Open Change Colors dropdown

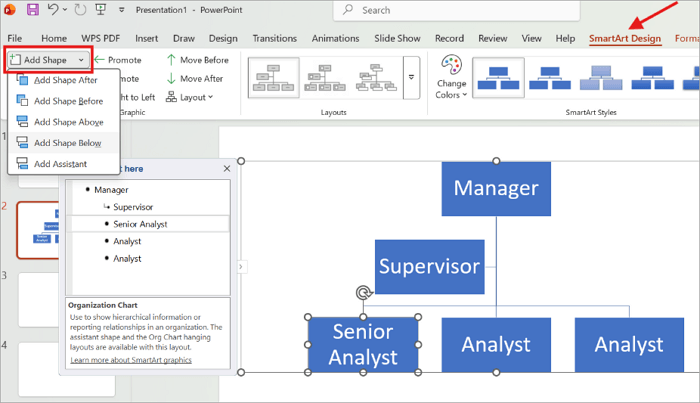click(451, 77)
